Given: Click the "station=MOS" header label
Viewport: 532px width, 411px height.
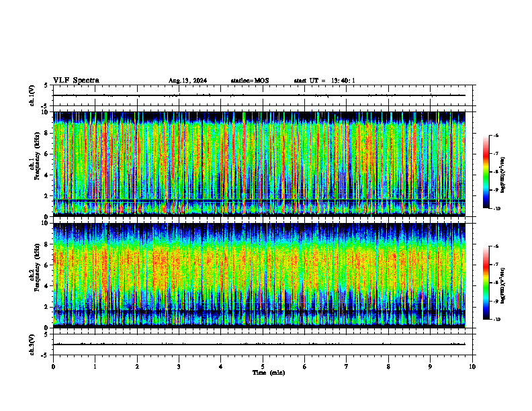Looking at the screenshot, I should pyautogui.click(x=250, y=81).
